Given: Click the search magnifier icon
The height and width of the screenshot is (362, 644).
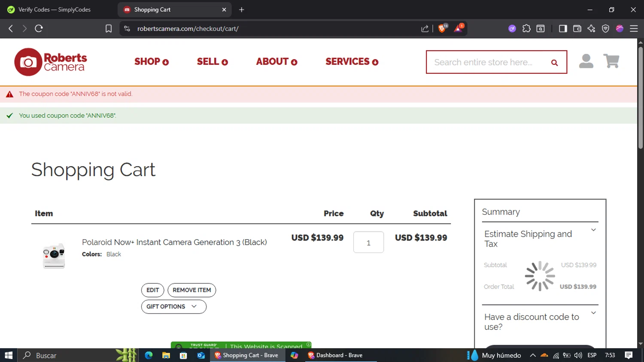Looking at the screenshot, I should tap(554, 63).
